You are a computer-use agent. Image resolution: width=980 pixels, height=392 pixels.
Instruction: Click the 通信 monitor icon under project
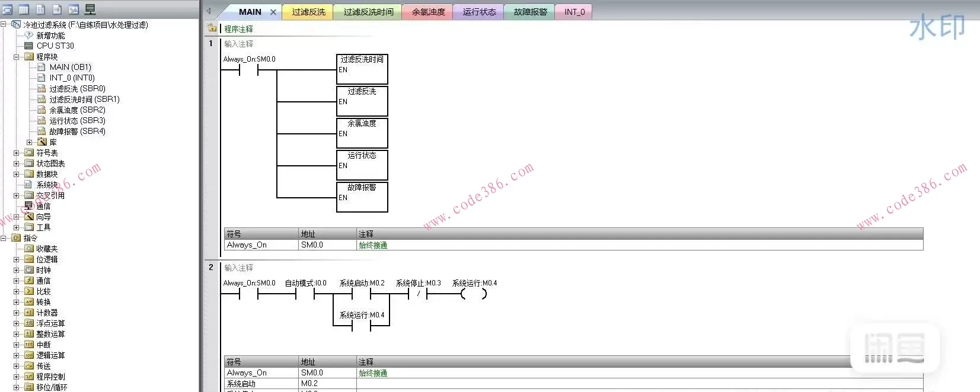[28, 206]
